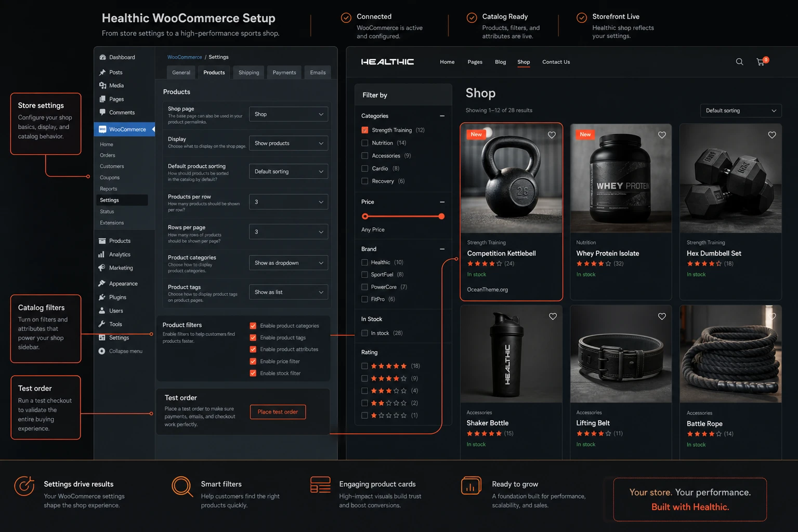
Task: Open the shopping cart icon
Action: click(x=761, y=62)
